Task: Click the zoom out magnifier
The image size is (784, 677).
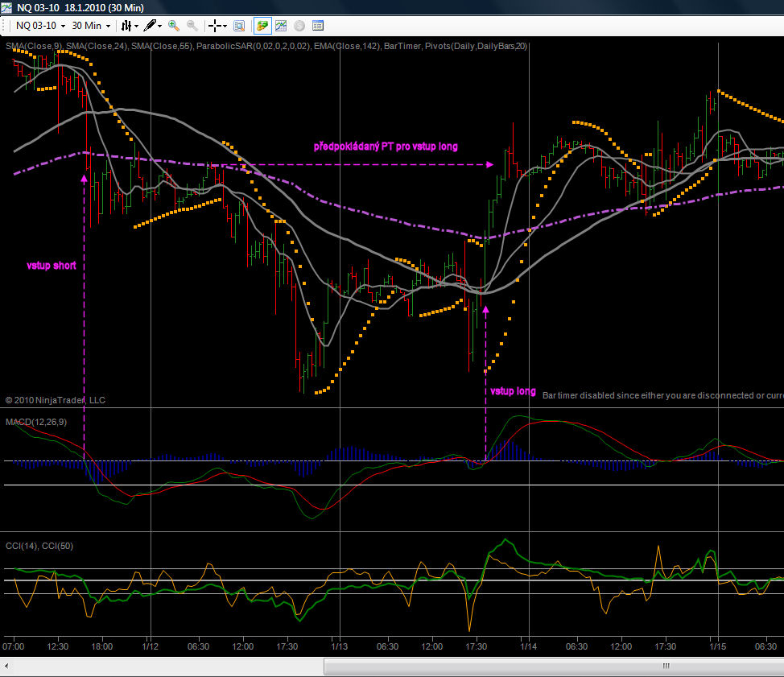Action: [192, 26]
